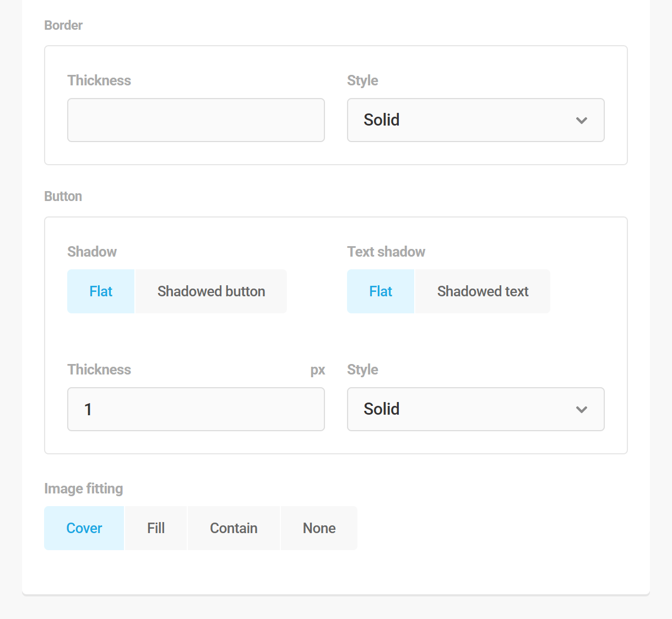Click the Button section label
Screen dimensions: 672x619
tap(63, 196)
